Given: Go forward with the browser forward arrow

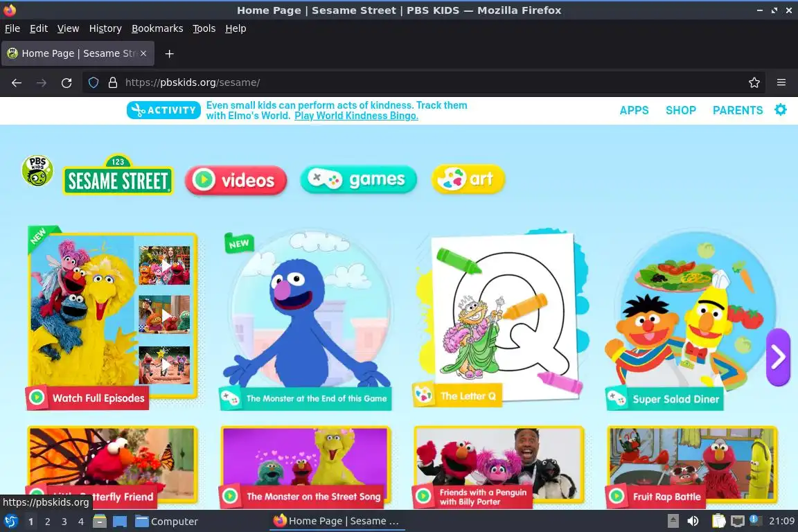Looking at the screenshot, I should pos(42,82).
